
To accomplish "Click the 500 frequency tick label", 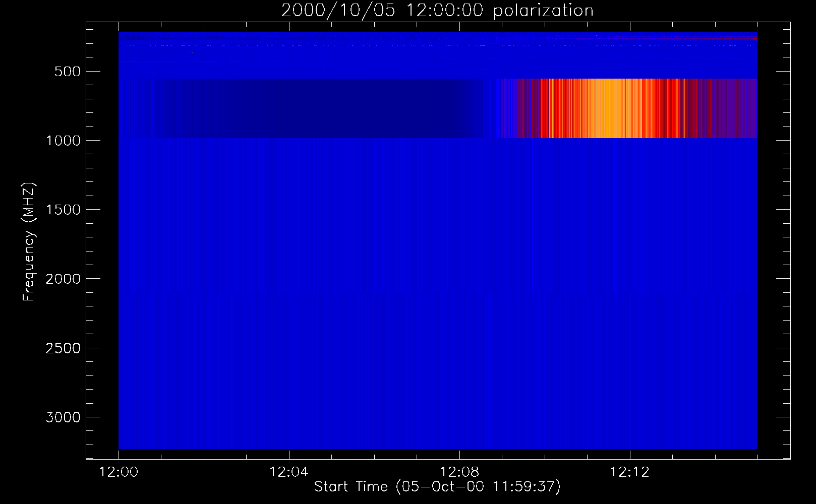I will click(68, 72).
